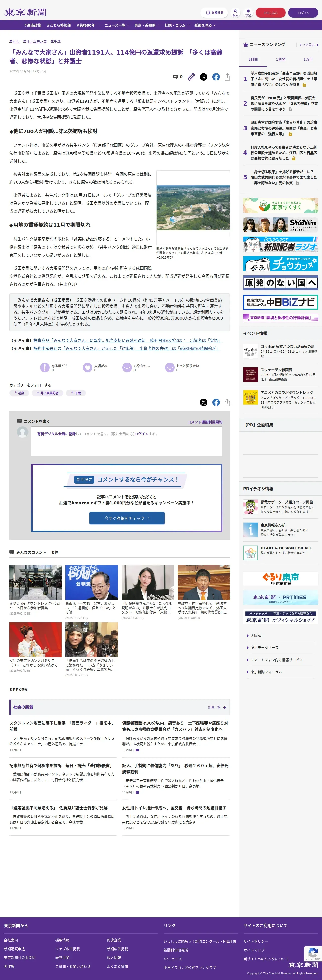322x980 pixels.
Task: Open the #こちら特報部 nav item
Action: 59,25
